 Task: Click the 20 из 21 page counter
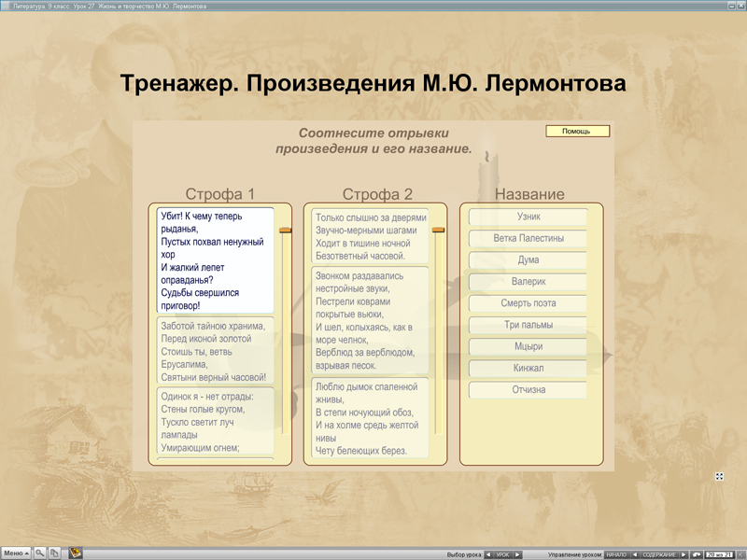pyautogui.click(x=719, y=553)
